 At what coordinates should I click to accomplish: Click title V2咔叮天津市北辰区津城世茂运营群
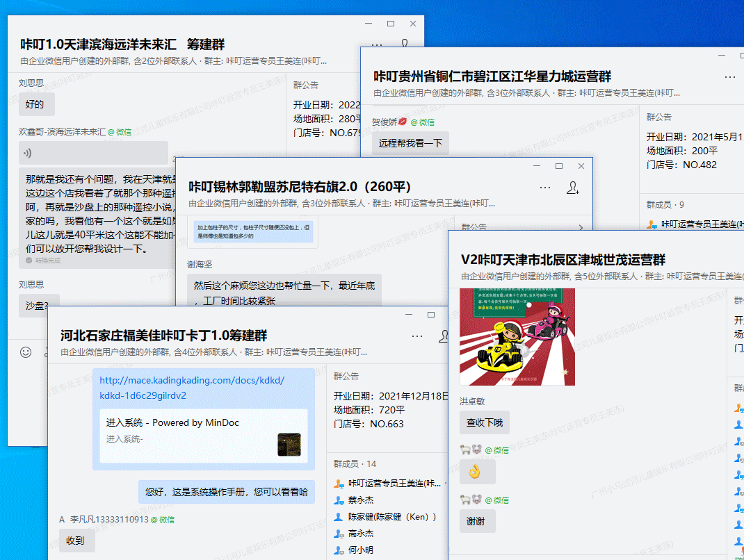click(x=563, y=259)
